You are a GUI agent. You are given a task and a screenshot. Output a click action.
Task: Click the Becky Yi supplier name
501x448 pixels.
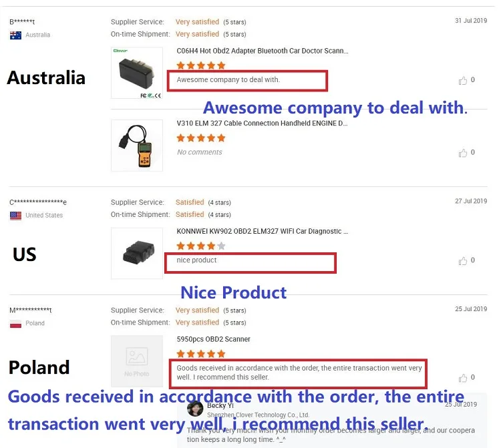point(220,405)
